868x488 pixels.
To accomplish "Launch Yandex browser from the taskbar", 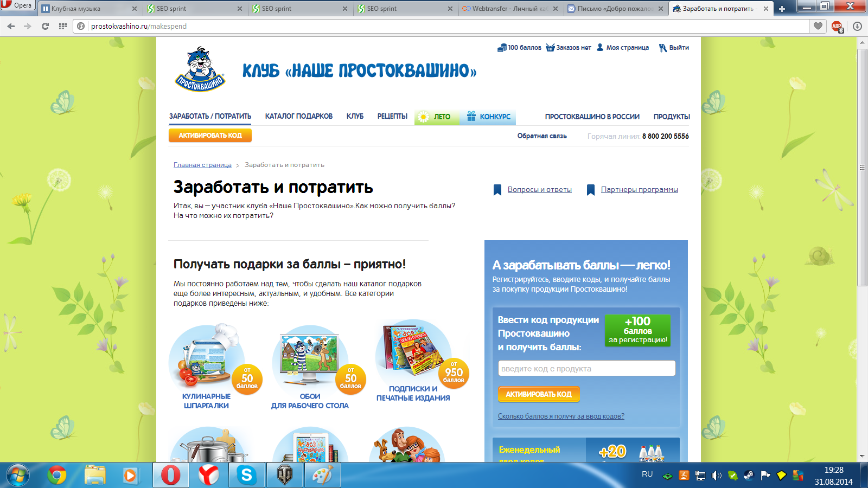I will coord(209,476).
